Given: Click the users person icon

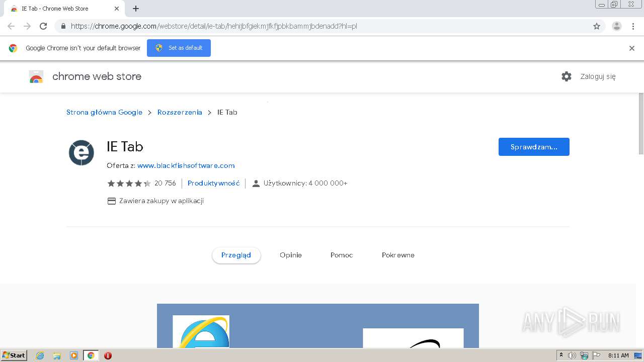Looking at the screenshot, I should [x=256, y=184].
